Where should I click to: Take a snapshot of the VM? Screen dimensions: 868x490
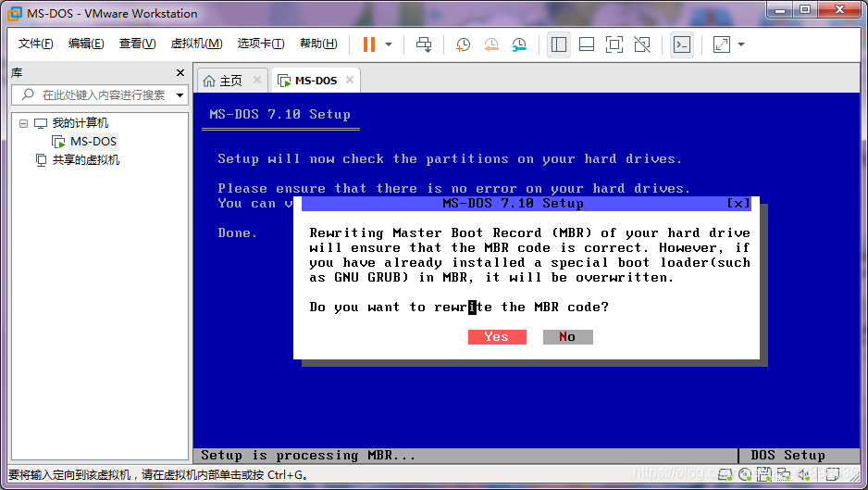tap(463, 44)
